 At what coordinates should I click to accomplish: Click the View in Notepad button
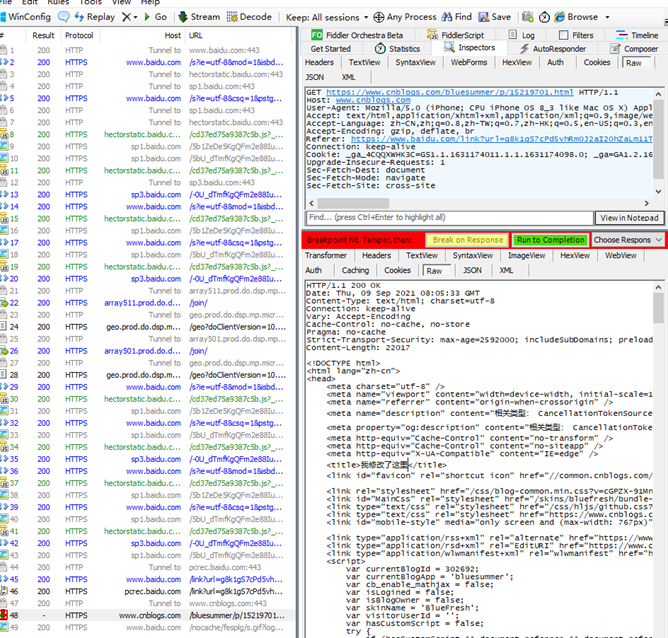[630, 218]
